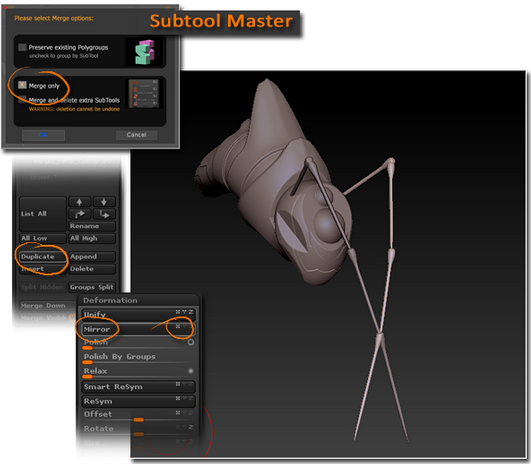
Task: Click the ReSym button
Action: tap(138, 401)
